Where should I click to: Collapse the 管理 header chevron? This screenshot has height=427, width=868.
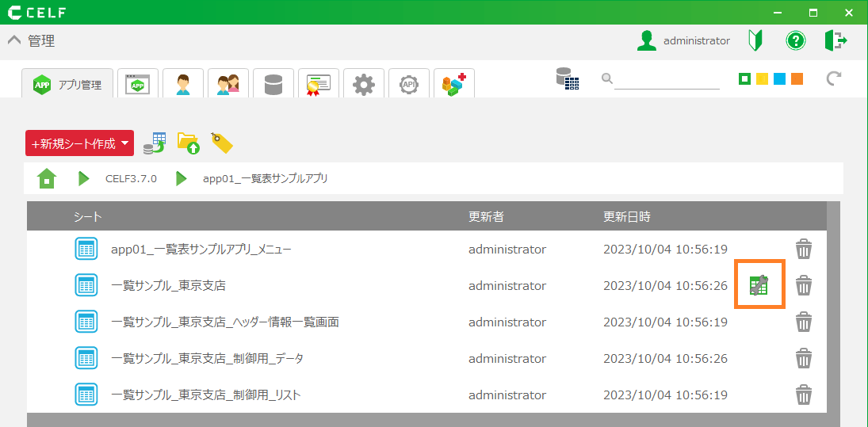(13, 40)
